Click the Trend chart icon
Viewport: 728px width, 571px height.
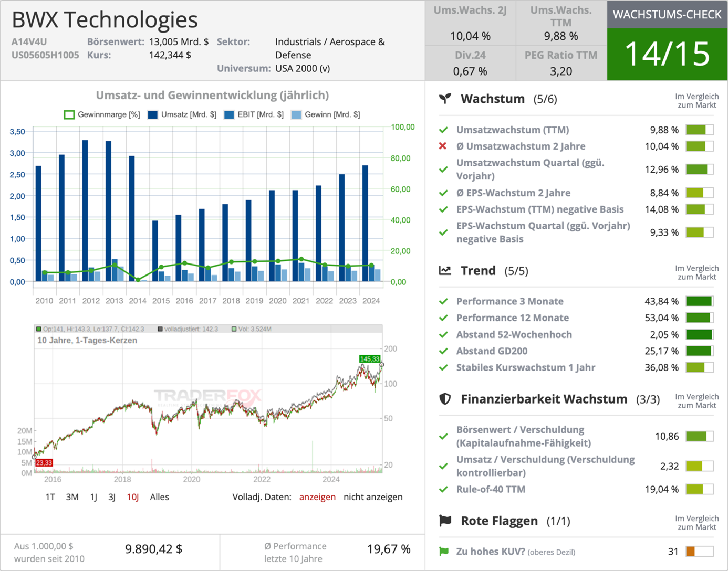click(x=445, y=270)
